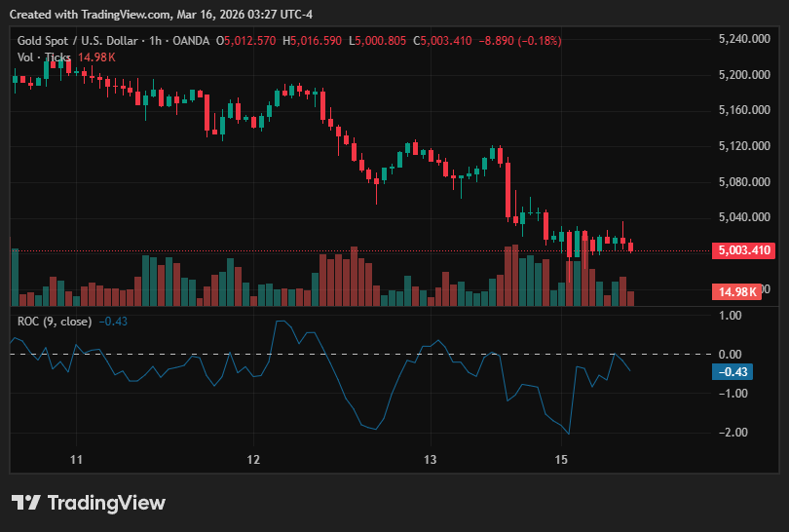
Task: Click the -2.00 ROC scale label
Action: click(x=733, y=433)
